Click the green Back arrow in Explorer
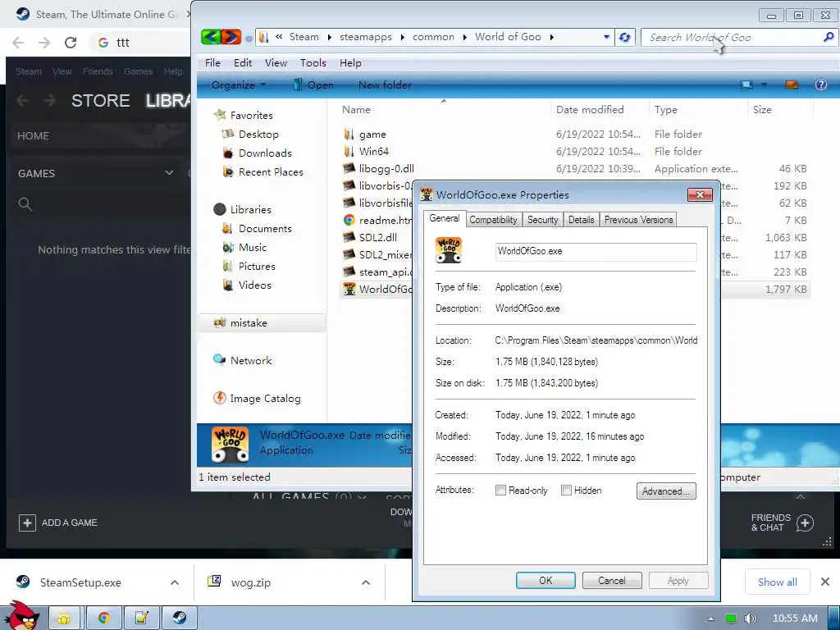Viewport: 840px width, 630px height. (x=211, y=36)
